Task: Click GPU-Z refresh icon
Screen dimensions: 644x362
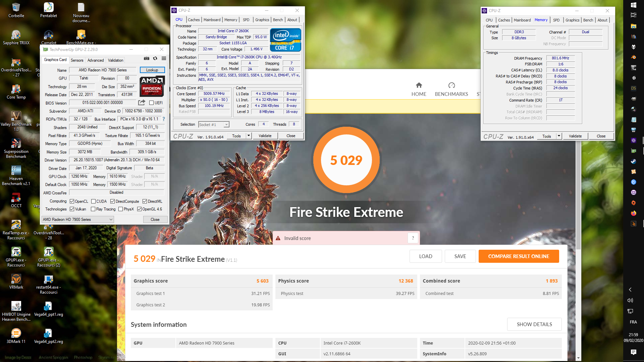Action: click(155, 58)
